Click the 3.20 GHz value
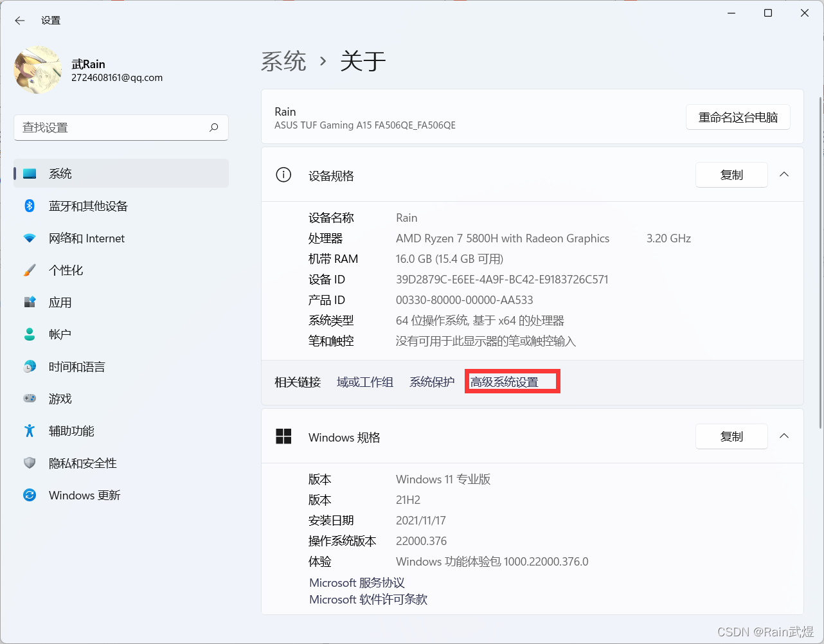 coord(668,238)
